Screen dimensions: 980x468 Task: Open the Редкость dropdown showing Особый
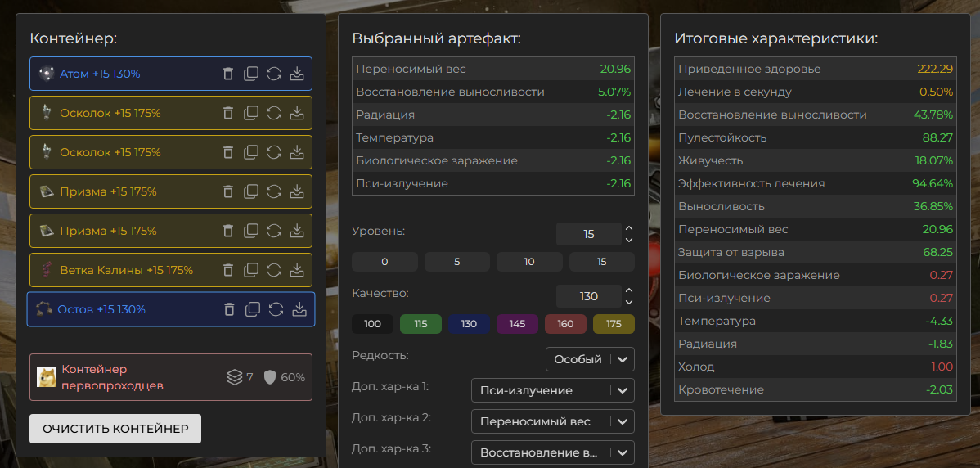click(x=590, y=359)
